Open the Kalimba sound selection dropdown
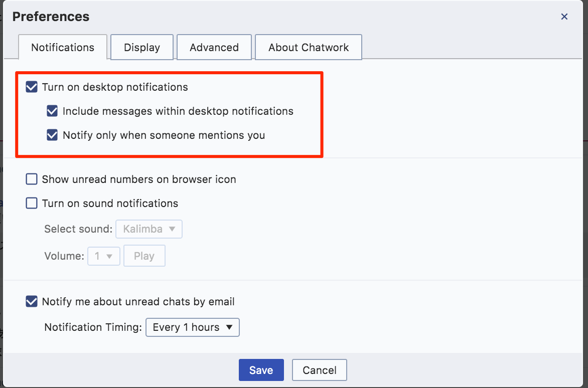The height and width of the screenshot is (388, 588). coord(149,229)
